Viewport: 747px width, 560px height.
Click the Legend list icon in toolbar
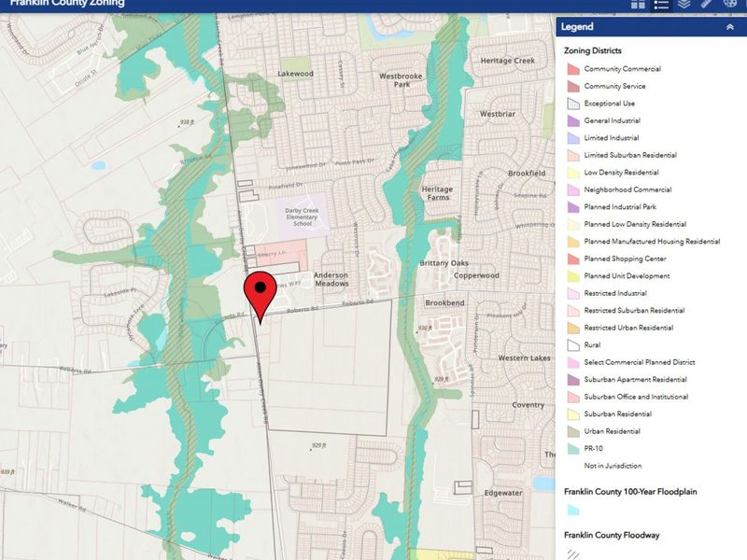point(661,5)
